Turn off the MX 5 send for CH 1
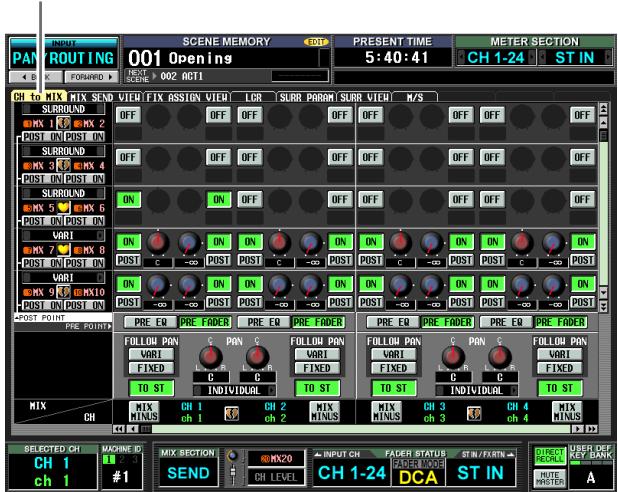The width and height of the screenshot is (618, 492). 128,199
